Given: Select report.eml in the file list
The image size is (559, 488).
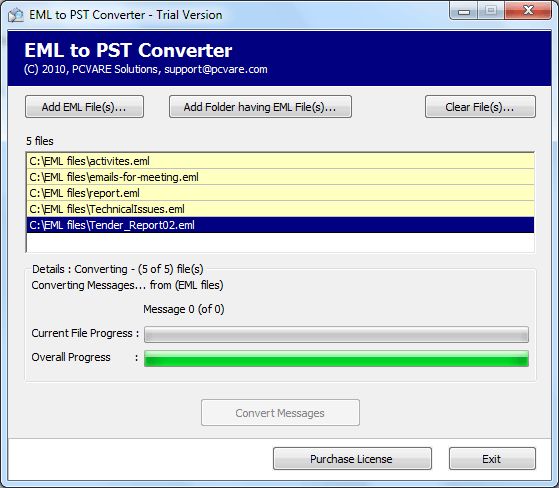Looking at the screenshot, I should tap(280, 193).
